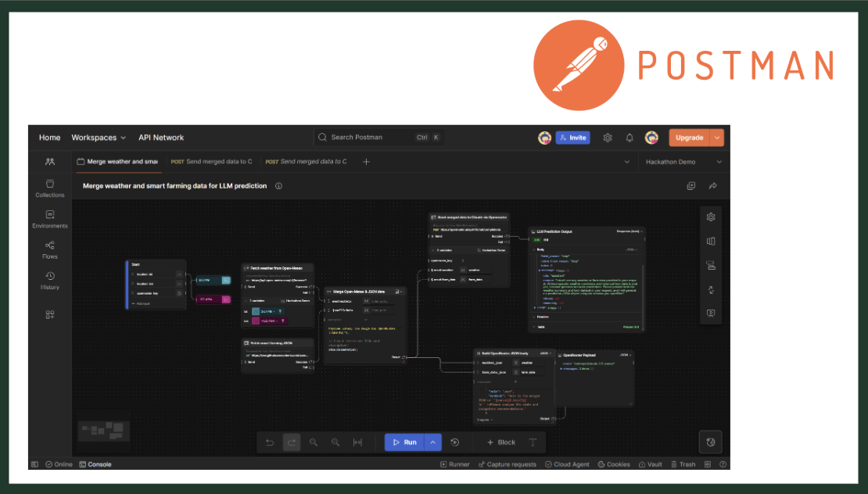Open API Network in the top menu

coord(161,138)
